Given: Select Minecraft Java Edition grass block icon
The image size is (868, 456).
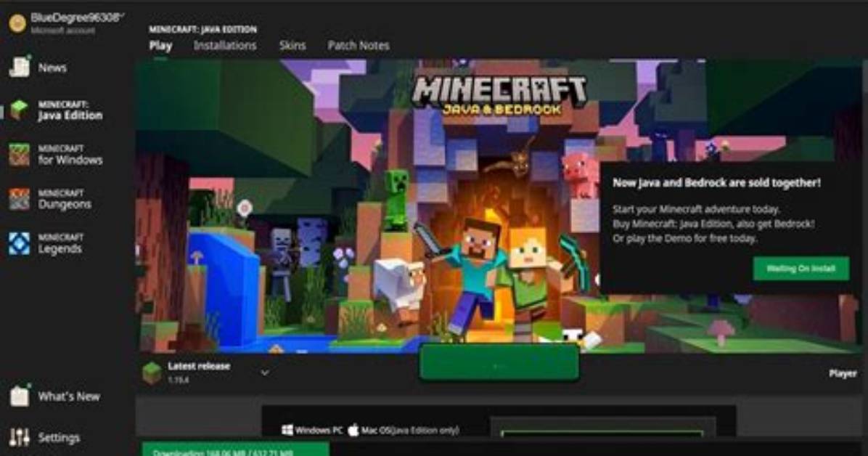Looking at the screenshot, I should (20, 110).
